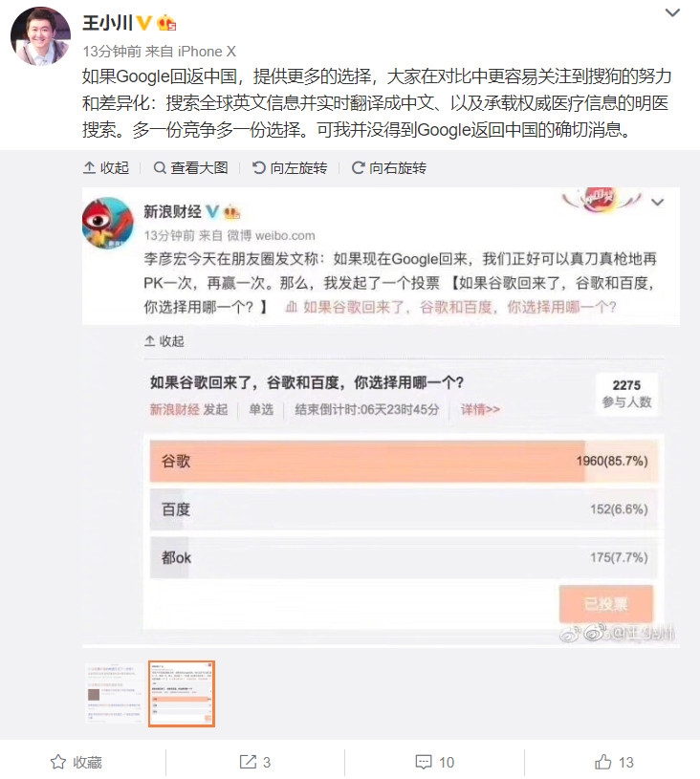This screenshot has height=779, width=700.
Task: Select the 谷歌 poll option
Action: pos(404,461)
